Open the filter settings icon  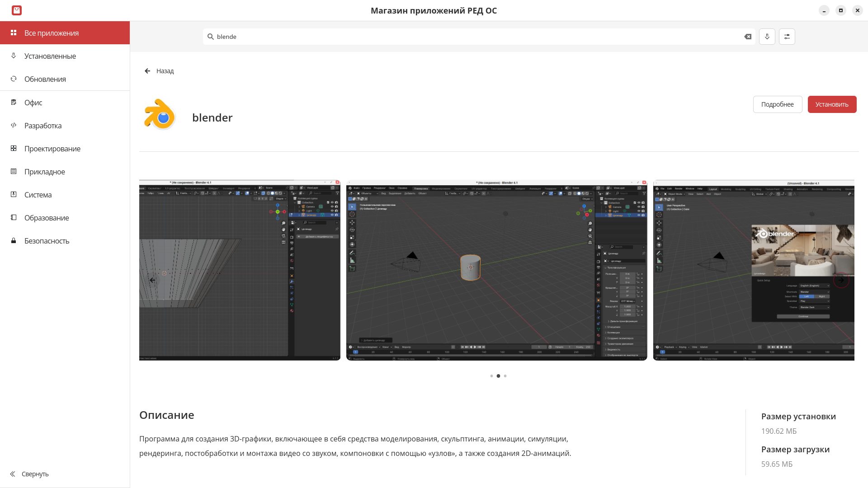pos(787,37)
